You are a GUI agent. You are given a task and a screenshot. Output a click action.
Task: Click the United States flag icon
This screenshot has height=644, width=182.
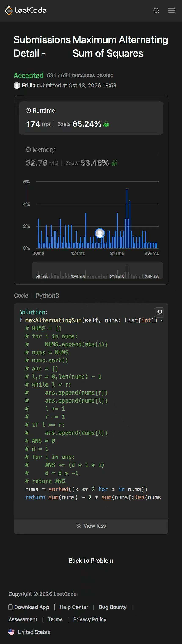point(11,632)
